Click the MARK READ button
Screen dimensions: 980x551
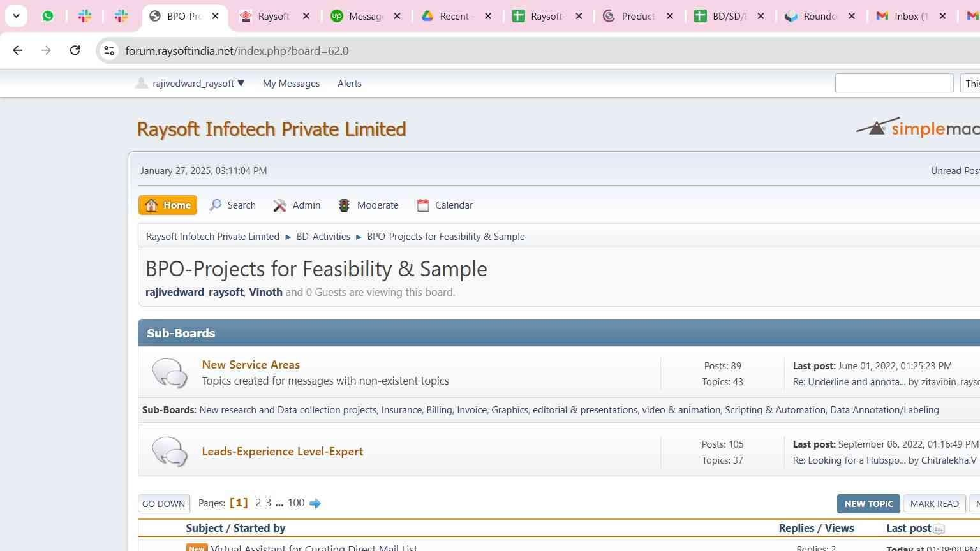coord(934,504)
